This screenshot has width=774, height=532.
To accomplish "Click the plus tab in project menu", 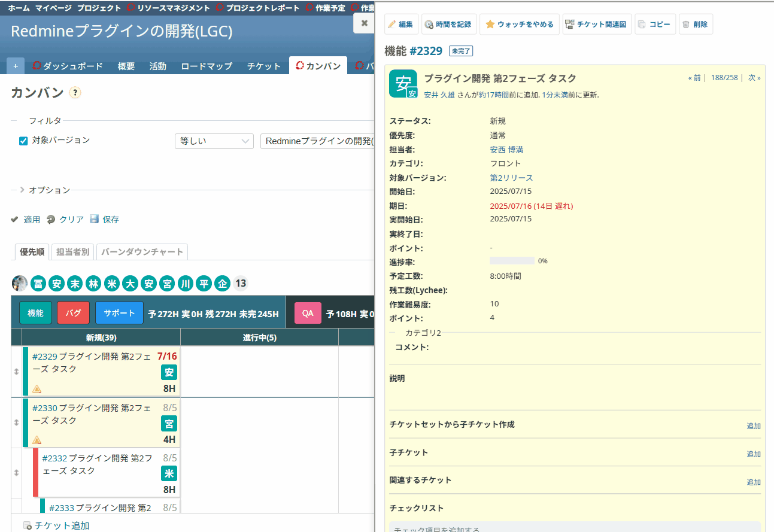I will [16, 66].
